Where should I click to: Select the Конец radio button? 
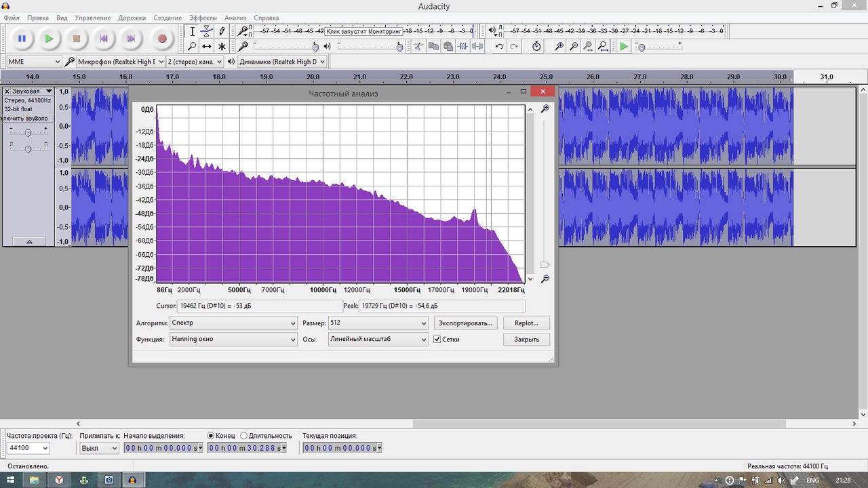(211, 436)
